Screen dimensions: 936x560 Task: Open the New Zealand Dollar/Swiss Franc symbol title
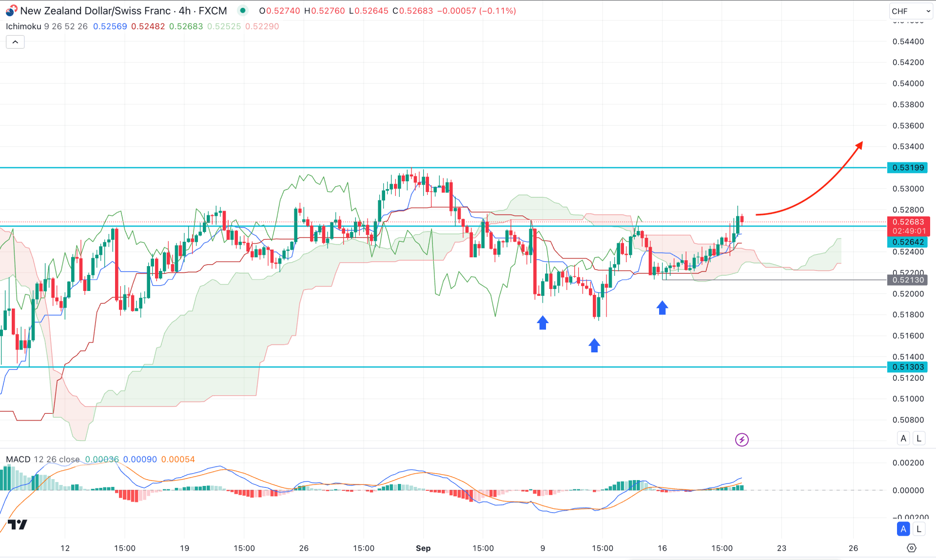click(x=123, y=11)
